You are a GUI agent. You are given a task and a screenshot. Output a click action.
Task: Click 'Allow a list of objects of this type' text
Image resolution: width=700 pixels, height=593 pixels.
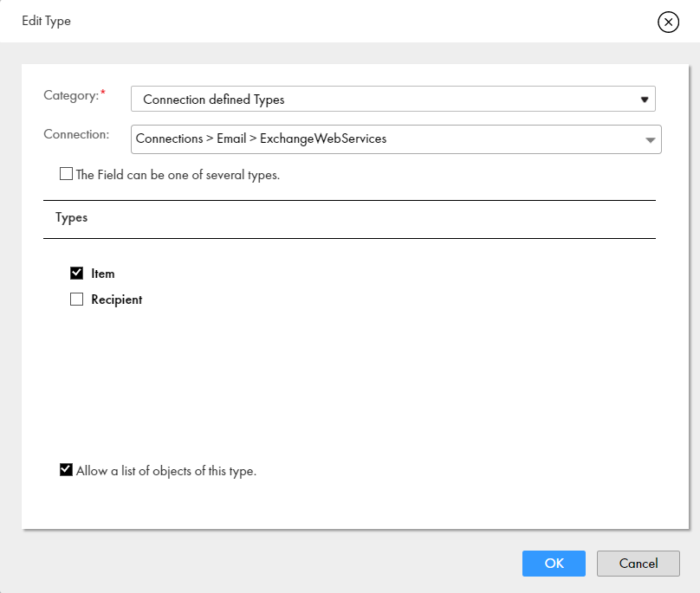(x=166, y=471)
